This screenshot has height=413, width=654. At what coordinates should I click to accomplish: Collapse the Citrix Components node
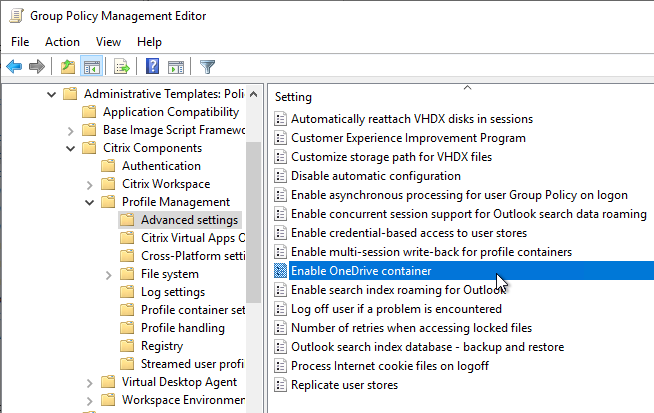point(70,148)
